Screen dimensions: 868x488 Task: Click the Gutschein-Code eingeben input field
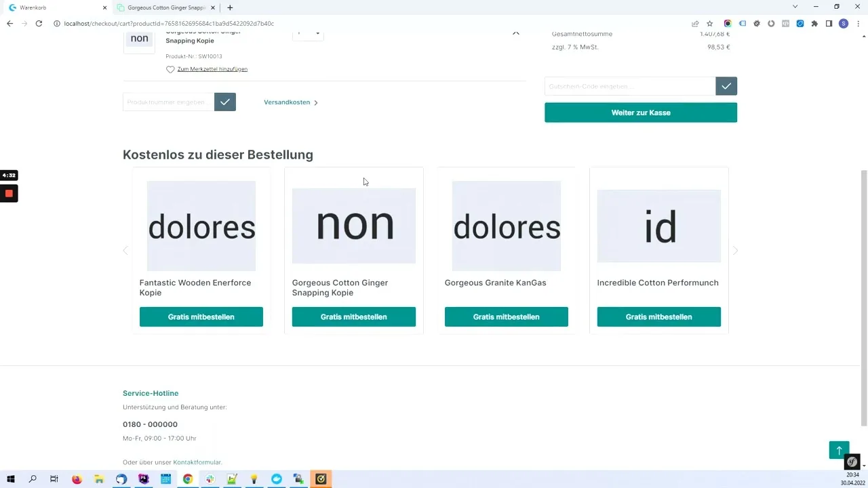tap(630, 86)
